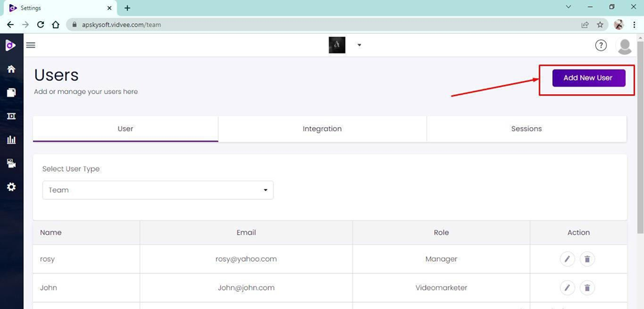Click the Vidvee logo in sidebar
Viewport: 644px width, 309px height.
pos(11,45)
